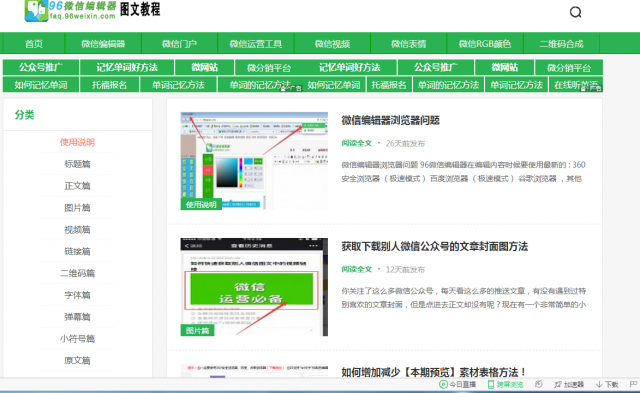Image resolution: width=640 pixels, height=393 pixels.
Task: Click the 微信运营必备 article thumbnail
Action: point(254,287)
